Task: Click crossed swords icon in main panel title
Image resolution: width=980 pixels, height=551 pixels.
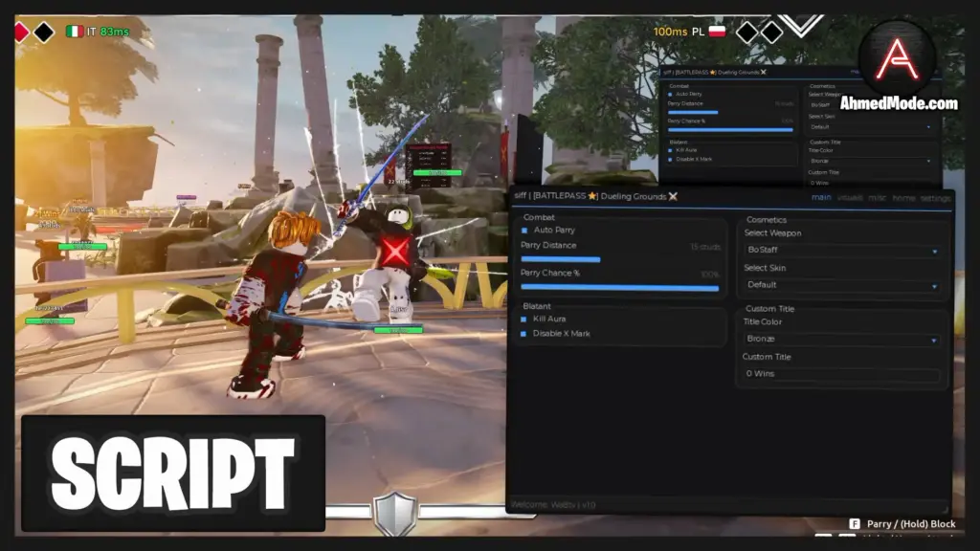Action: click(x=673, y=196)
